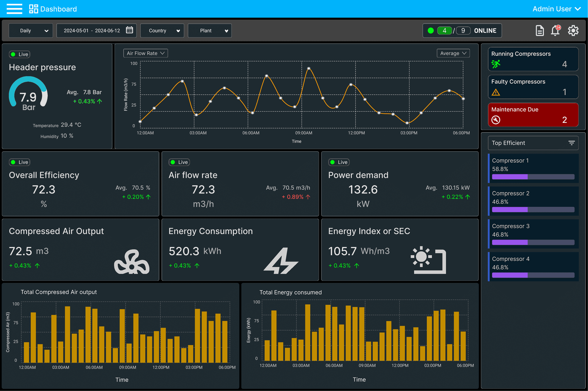The height and width of the screenshot is (391, 588).
Task: Select the Plant filter menu
Action: point(210,31)
